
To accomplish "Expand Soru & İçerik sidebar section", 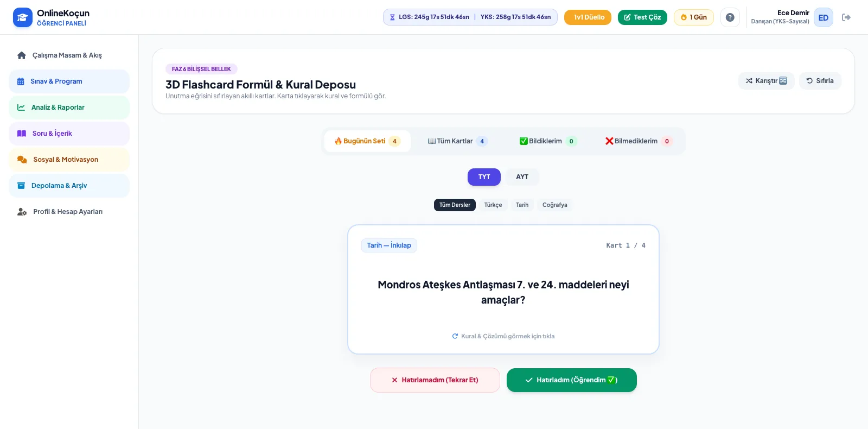I will coord(69,134).
